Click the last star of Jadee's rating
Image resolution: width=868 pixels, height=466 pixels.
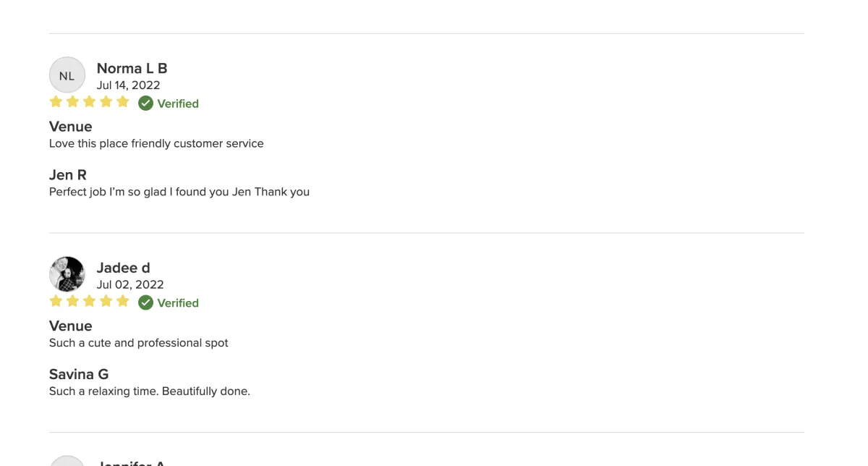pos(122,301)
